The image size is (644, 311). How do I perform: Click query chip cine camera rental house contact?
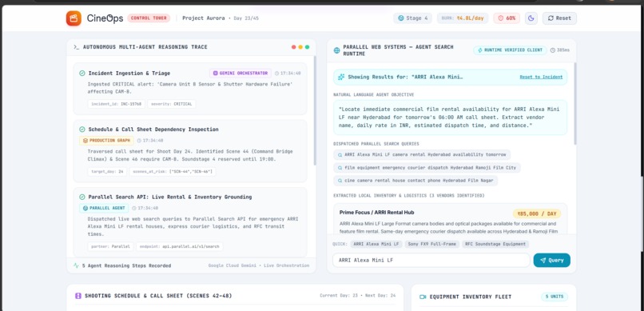pyautogui.click(x=415, y=181)
